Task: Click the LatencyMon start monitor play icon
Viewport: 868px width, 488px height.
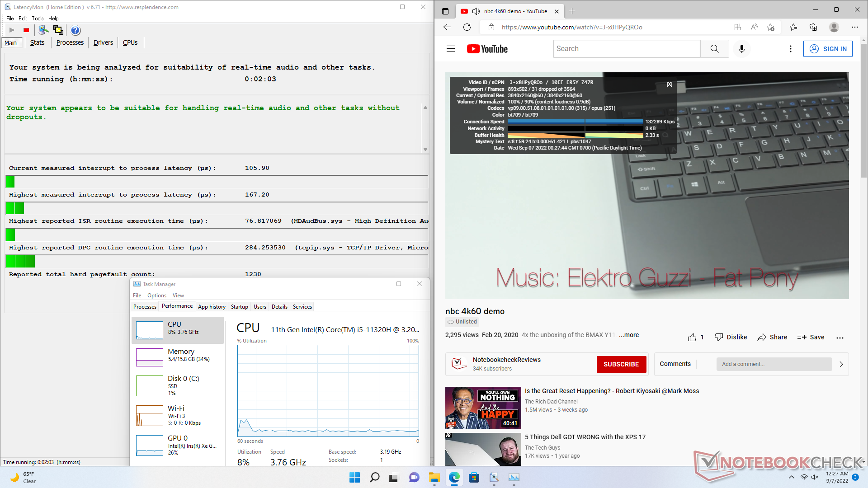Action: pos(12,30)
